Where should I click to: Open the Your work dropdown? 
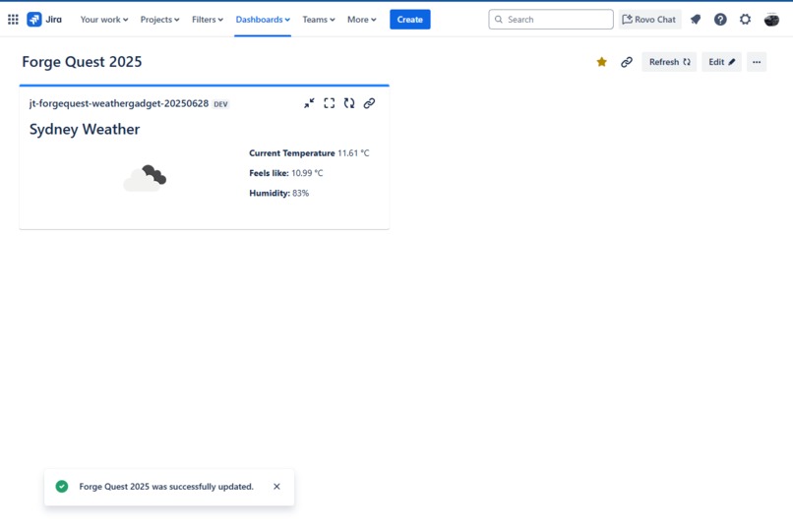(x=104, y=20)
